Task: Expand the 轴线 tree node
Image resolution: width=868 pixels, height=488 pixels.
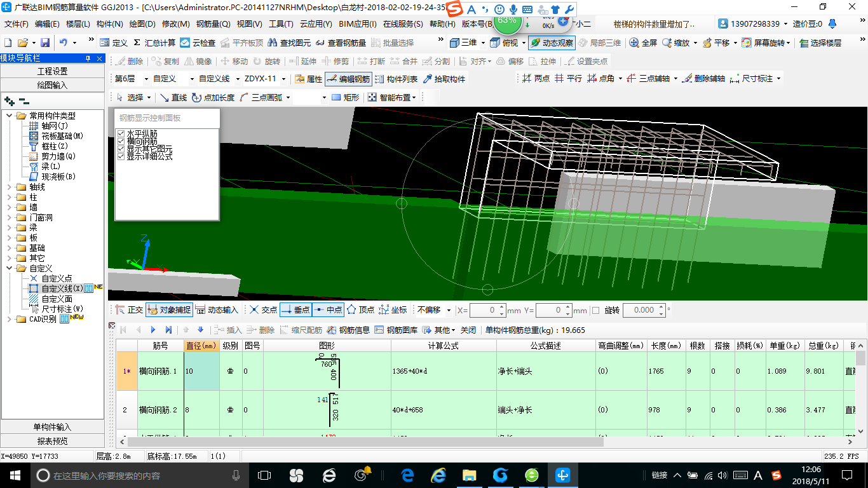Action: point(10,187)
